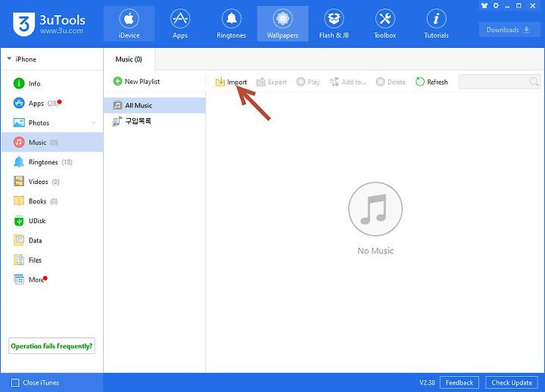Open the Downloads manager

tap(508, 30)
